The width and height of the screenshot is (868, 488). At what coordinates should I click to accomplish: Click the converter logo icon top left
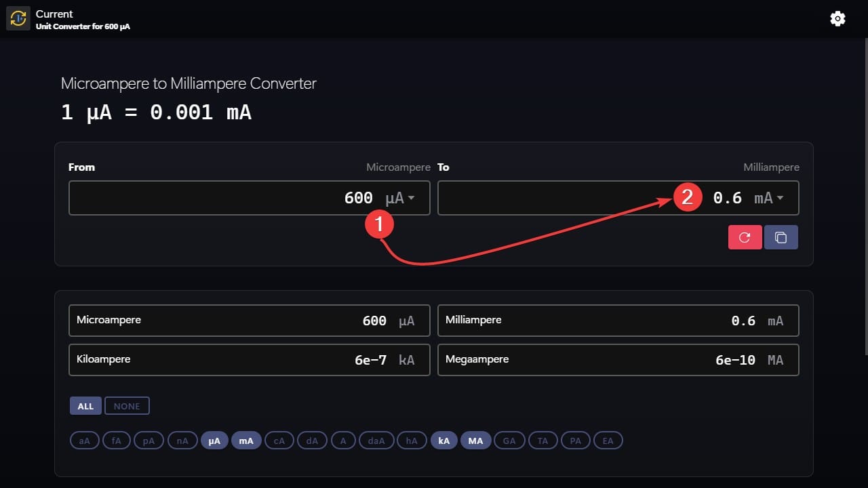click(18, 18)
